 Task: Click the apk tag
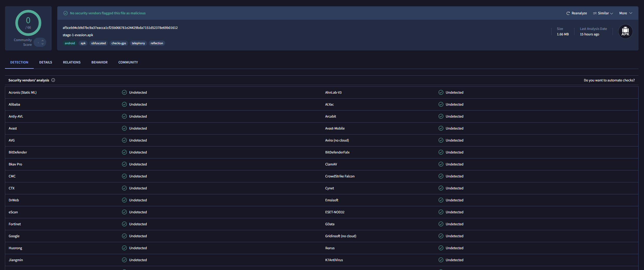(x=83, y=43)
